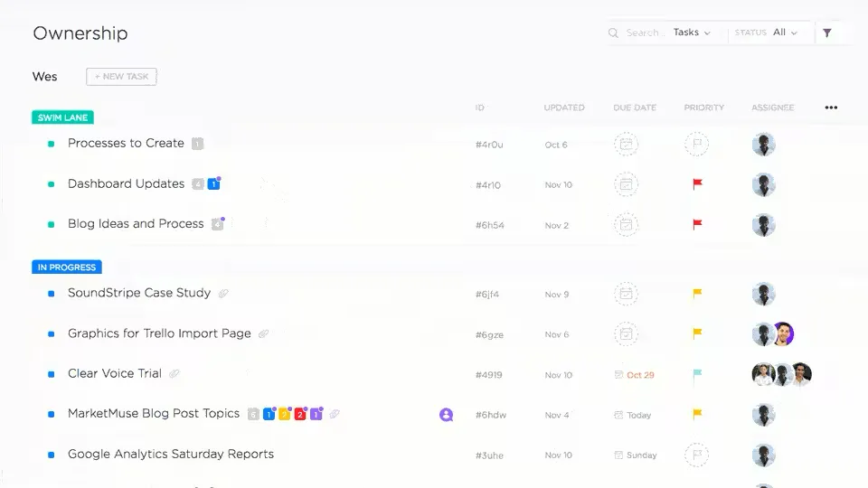868x488 pixels.
Task: Open attachment icon on Clear Voice Trial
Action: click(175, 373)
